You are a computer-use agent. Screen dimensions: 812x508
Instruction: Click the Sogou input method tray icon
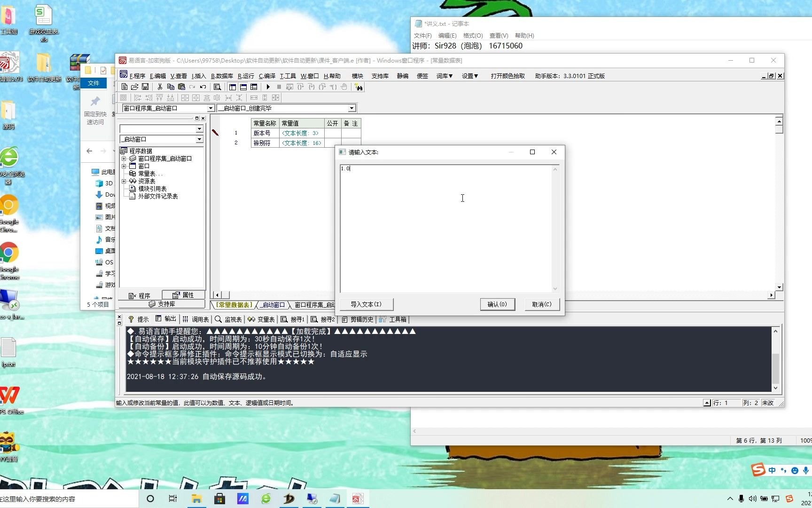point(789,499)
